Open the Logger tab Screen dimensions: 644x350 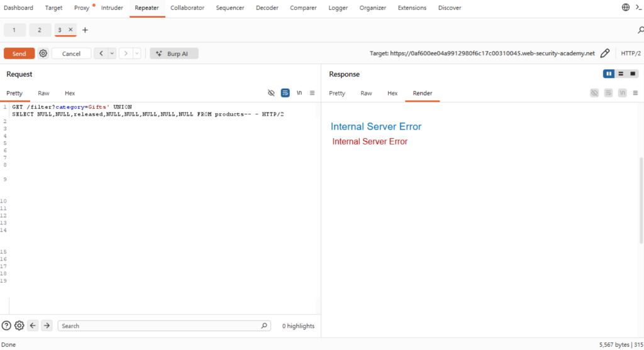[338, 8]
